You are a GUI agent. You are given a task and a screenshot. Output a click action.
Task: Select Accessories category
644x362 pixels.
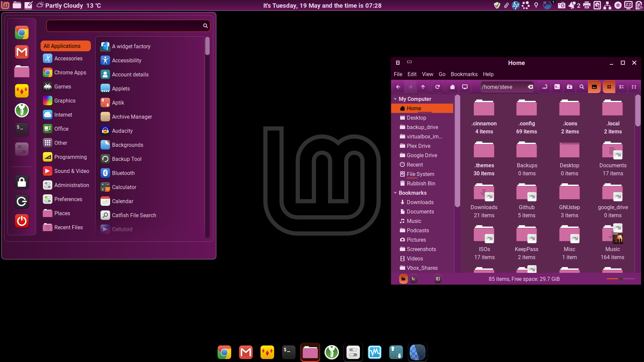coord(66,58)
